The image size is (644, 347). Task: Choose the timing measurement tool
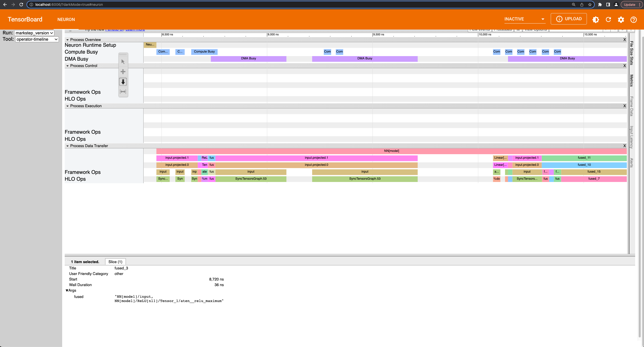click(123, 91)
